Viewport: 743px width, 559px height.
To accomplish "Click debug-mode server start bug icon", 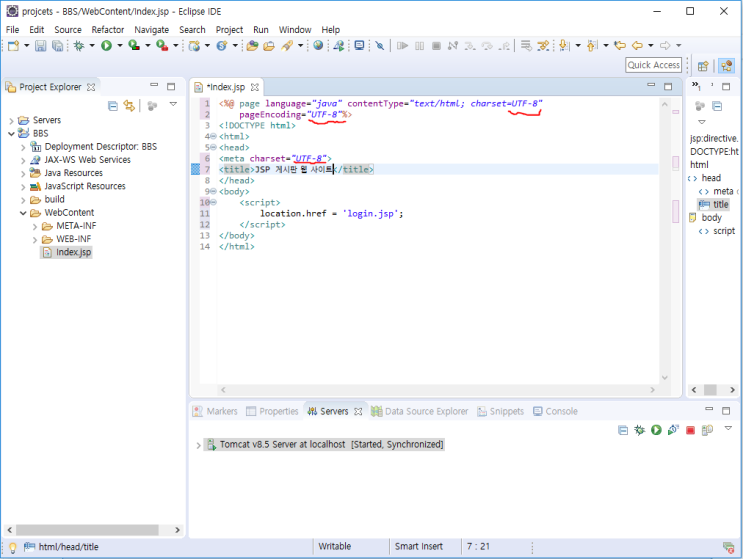I will (640, 430).
